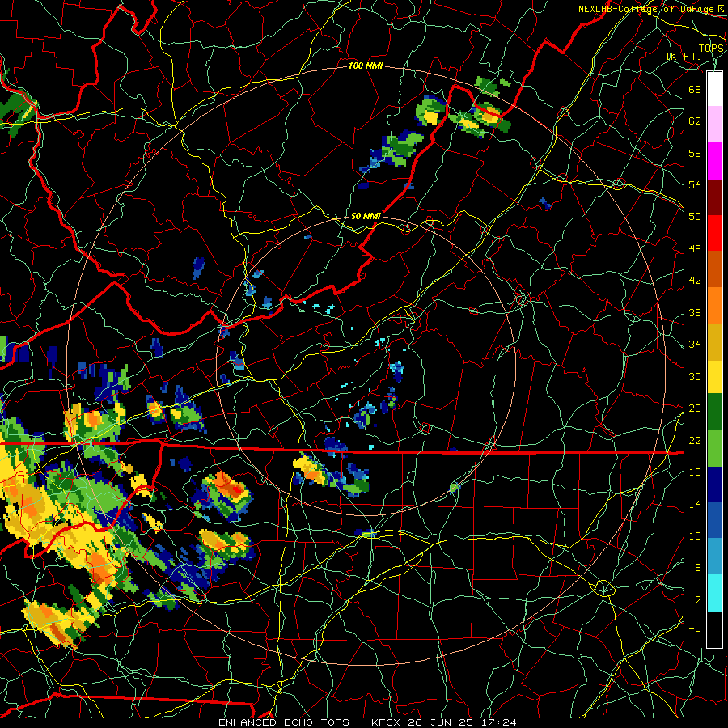Click the black TH swatch at legend bottom
Viewport: 728px width, 728px height.
(x=714, y=629)
